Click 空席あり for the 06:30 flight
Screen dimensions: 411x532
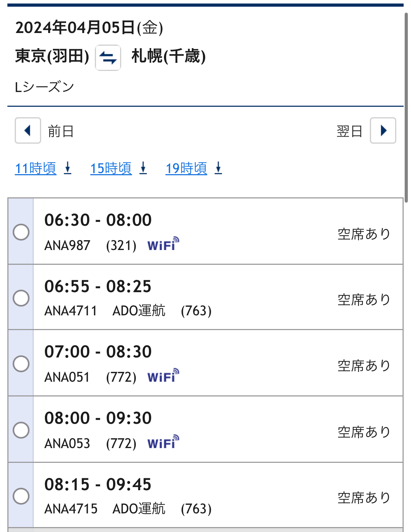[x=364, y=234]
